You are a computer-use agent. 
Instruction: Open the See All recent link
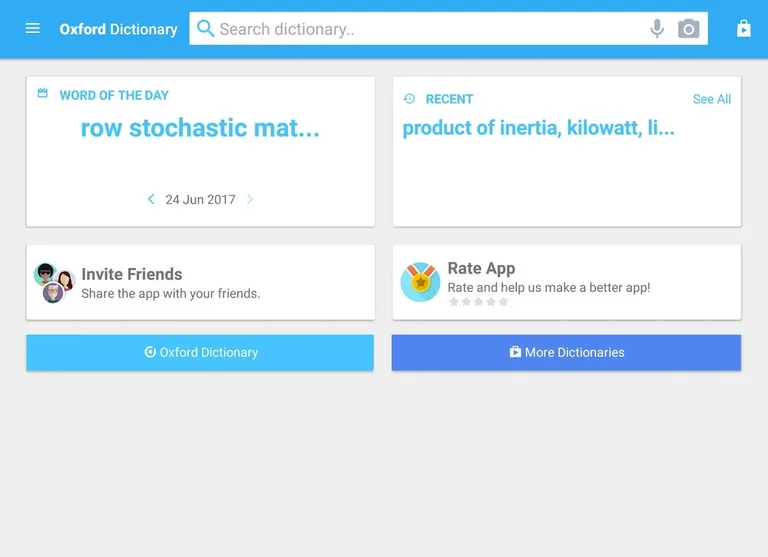711,99
